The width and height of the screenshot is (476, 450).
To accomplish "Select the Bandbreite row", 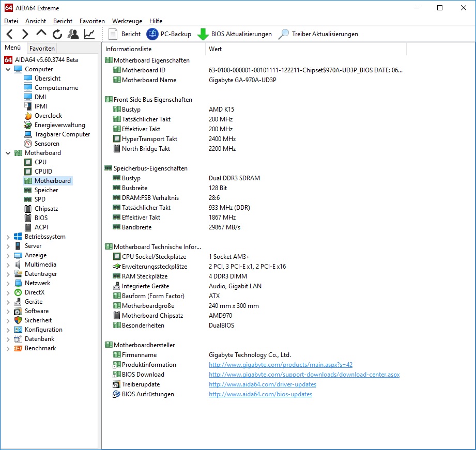I will coord(254,227).
